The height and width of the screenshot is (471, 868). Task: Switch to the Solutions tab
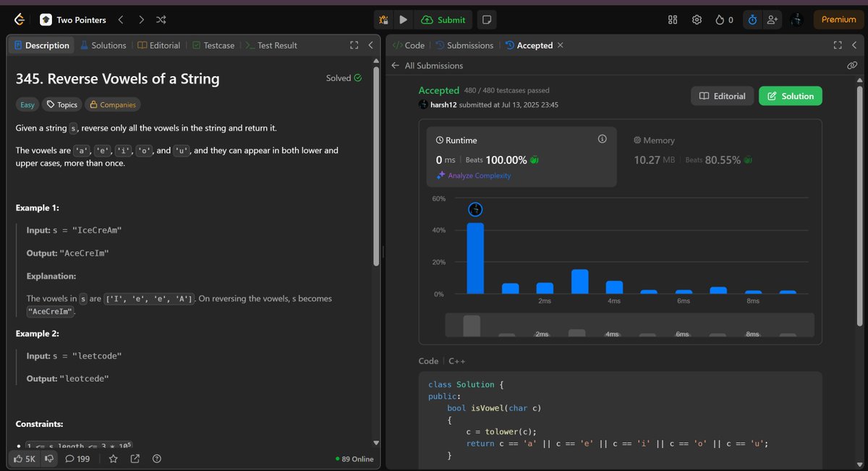point(103,45)
